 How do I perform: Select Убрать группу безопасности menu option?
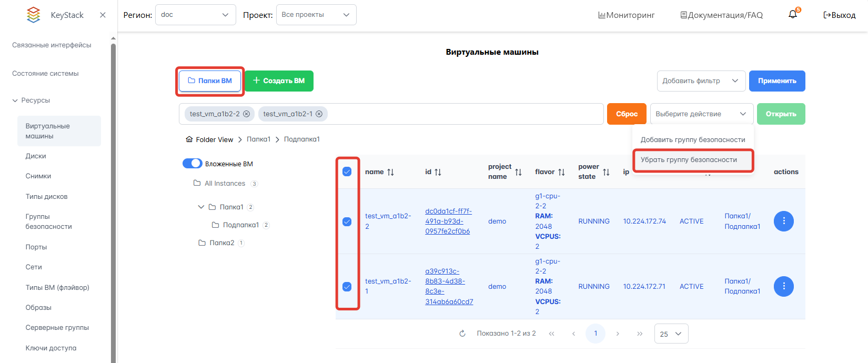coord(689,160)
